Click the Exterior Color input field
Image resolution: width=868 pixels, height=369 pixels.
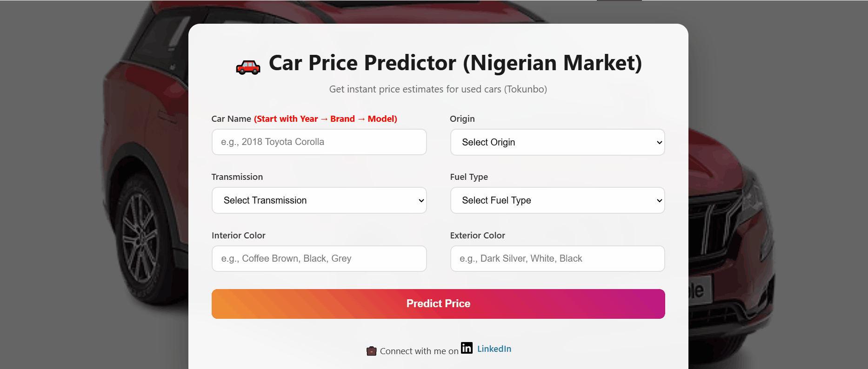pyautogui.click(x=557, y=258)
